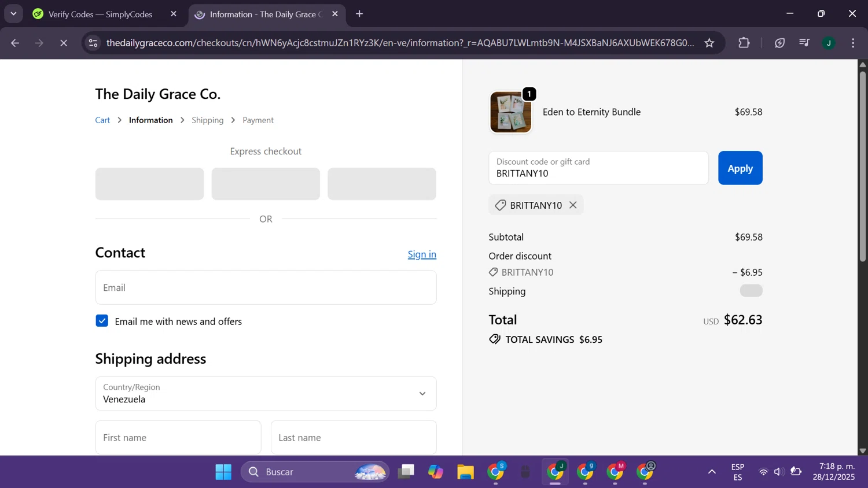This screenshot has width=868, height=488.
Task: Open Chrome's three-dot menu
Action: [853, 43]
